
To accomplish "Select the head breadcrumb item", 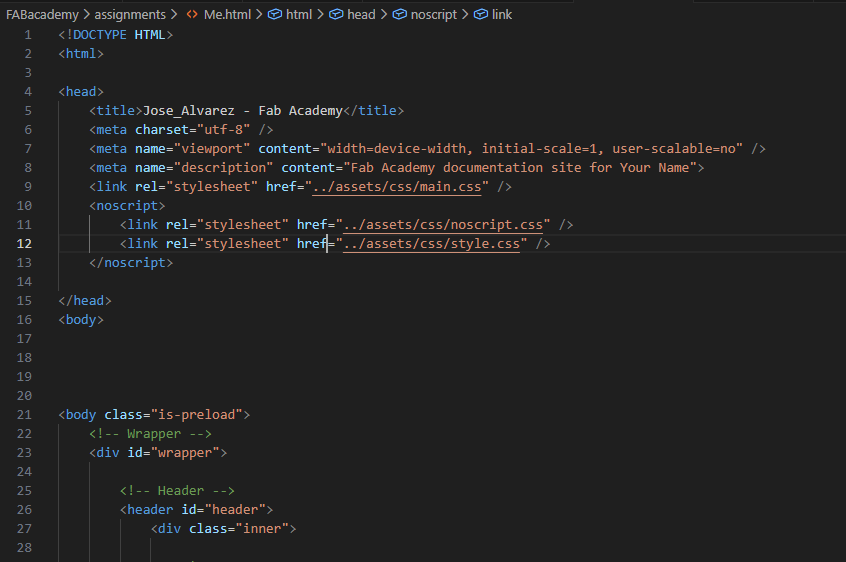I will tap(361, 15).
